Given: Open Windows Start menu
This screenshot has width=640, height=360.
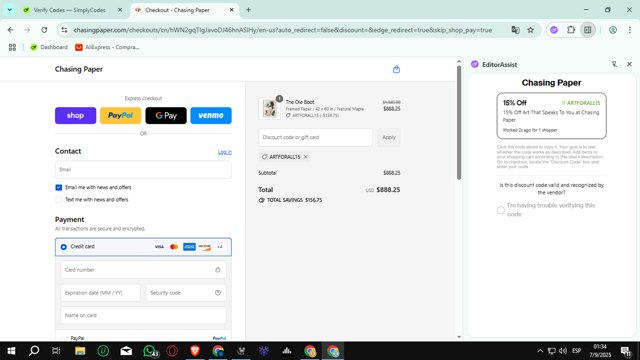Looking at the screenshot, I should tap(11, 351).
